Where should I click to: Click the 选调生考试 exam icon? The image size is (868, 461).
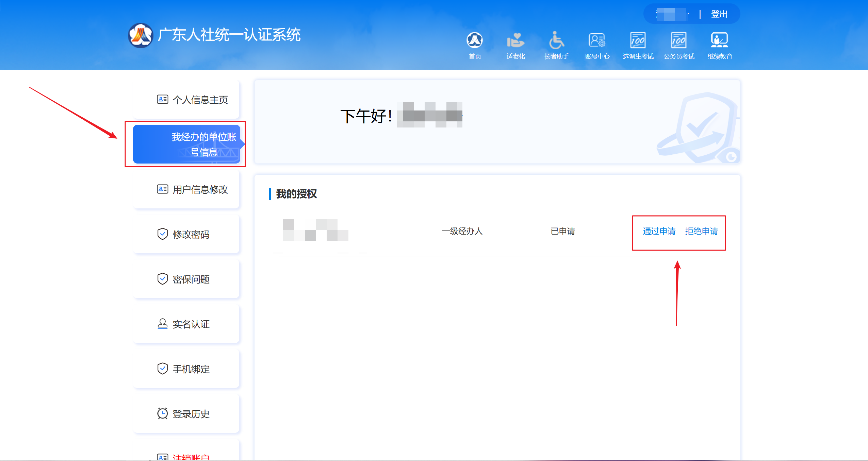638,41
